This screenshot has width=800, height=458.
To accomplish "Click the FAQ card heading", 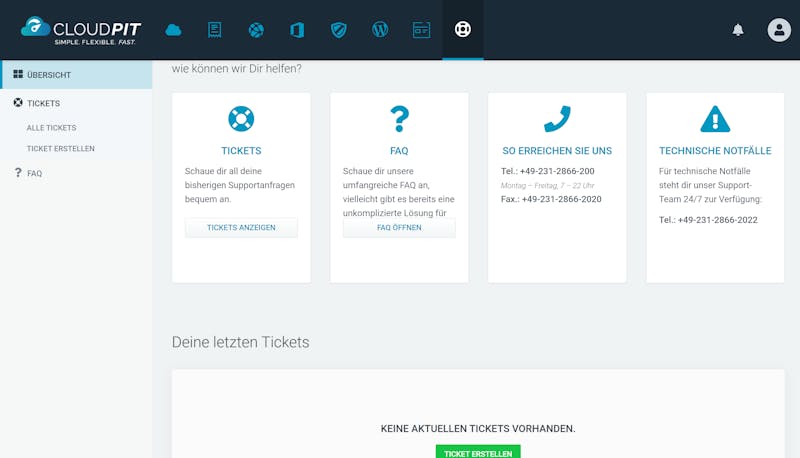I will [399, 151].
